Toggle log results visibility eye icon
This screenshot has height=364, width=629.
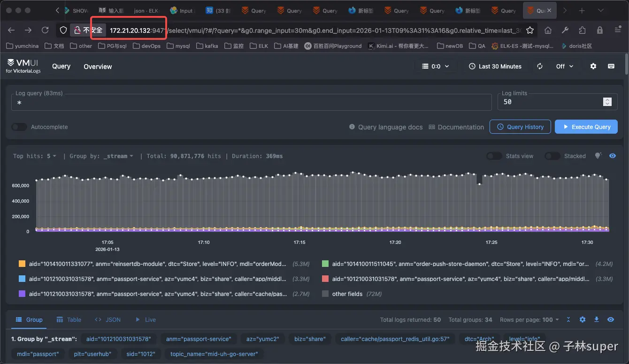[x=611, y=319]
